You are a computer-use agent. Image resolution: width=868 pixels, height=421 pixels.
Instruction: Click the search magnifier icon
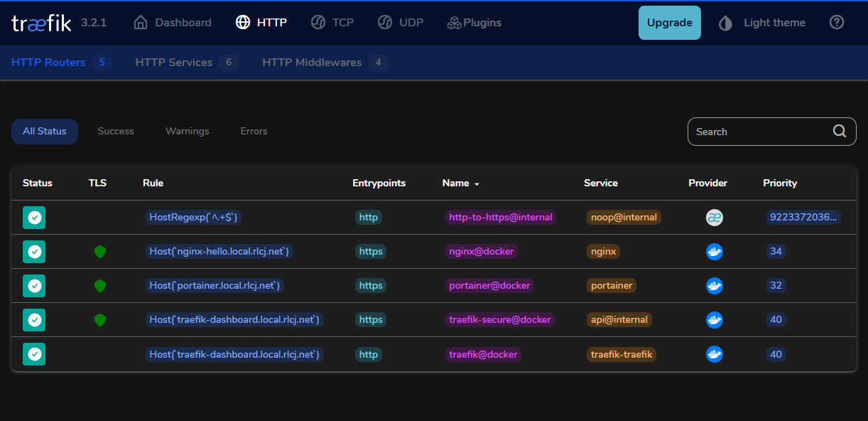point(839,131)
